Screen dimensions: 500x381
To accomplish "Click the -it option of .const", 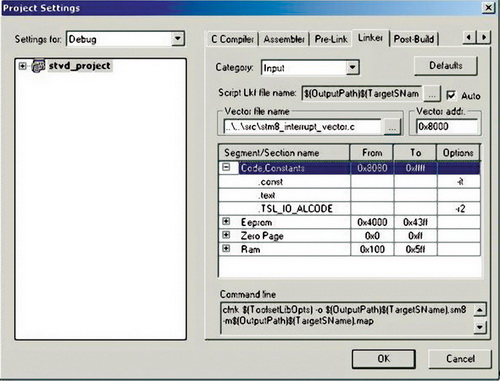I will pos(459,182).
